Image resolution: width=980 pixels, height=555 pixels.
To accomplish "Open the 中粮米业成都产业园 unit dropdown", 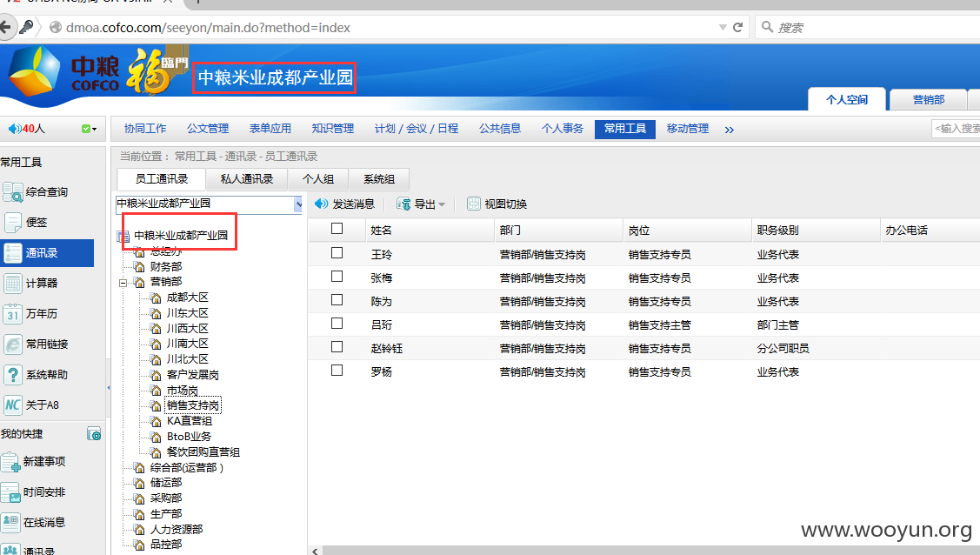I will (x=298, y=204).
